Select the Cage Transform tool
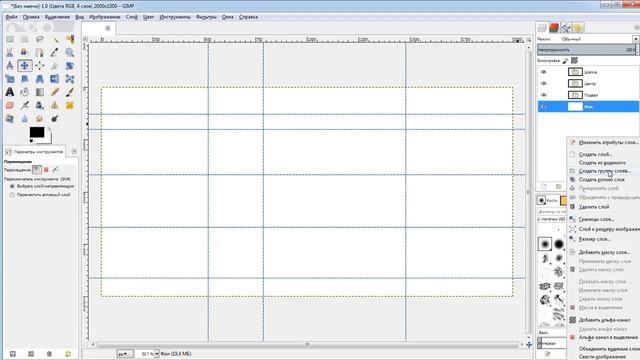The height and width of the screenshot is (360, 640). 70,79
